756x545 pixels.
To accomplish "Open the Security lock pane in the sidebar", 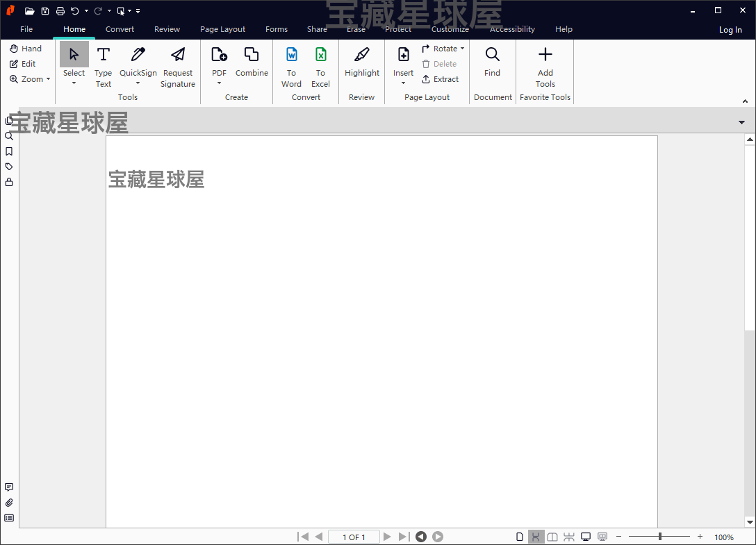I will pos(9,182).
